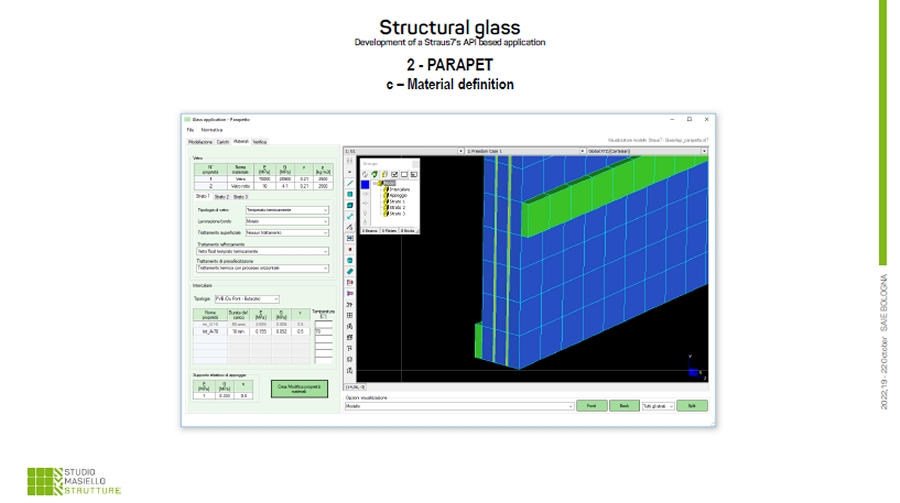The image size is (900, 503).
Task: Click the teal brick element icon below plate
Action: point(350,204)
